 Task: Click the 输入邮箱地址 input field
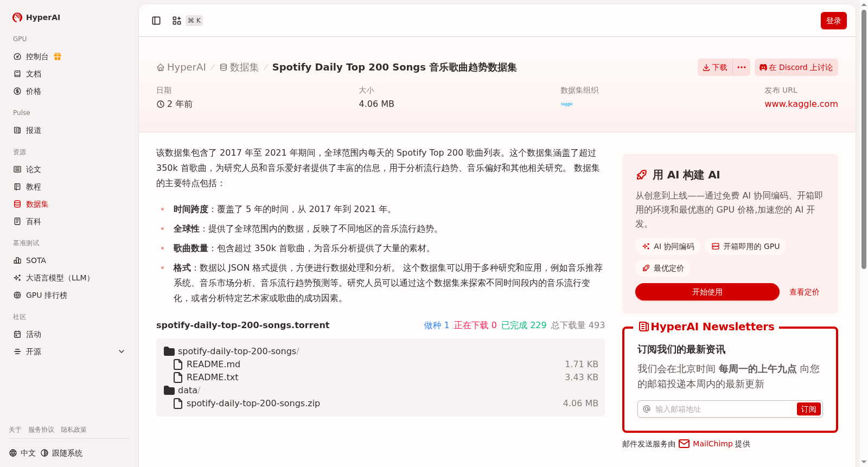coord(724,409)
